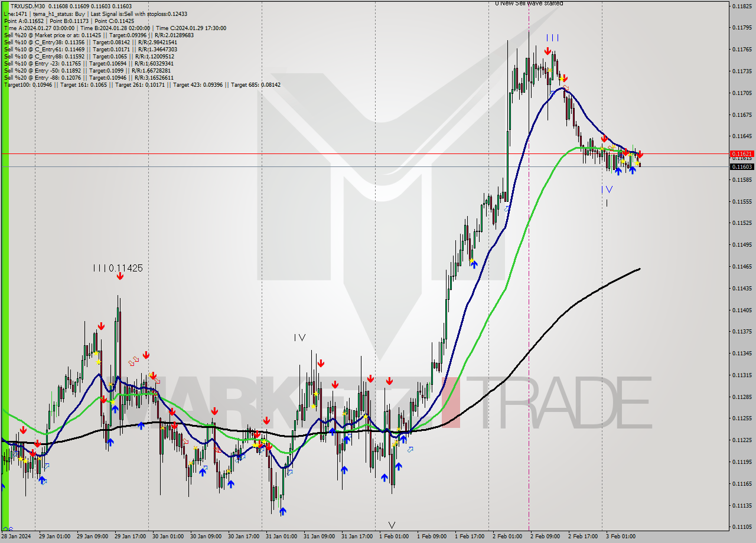This screenshot has height=543, width=756.
Task: Click the 0.11585 price axis label
Action: point(741,179)
